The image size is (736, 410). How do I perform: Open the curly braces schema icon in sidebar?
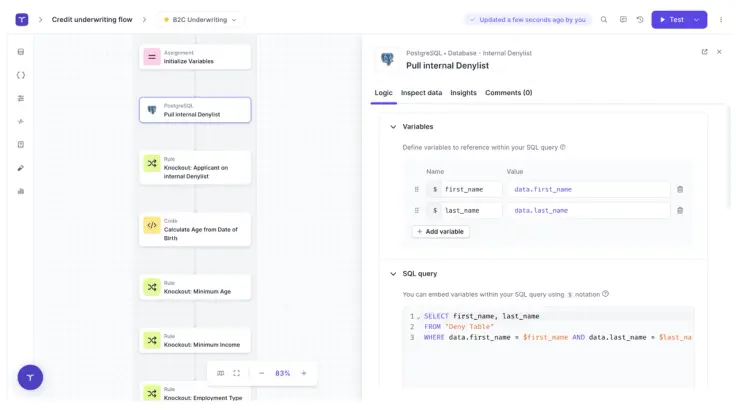21,75
